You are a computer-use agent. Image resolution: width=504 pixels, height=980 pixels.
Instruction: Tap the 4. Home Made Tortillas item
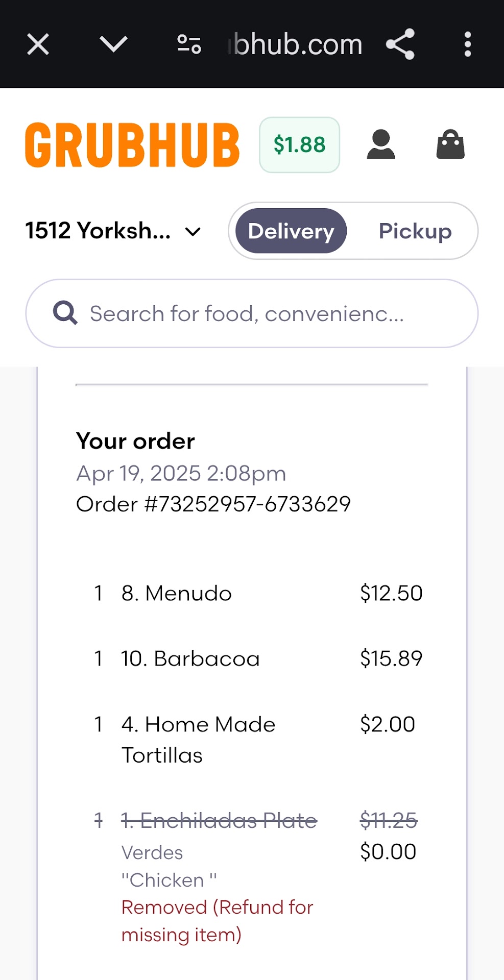(x=198, y=739)
